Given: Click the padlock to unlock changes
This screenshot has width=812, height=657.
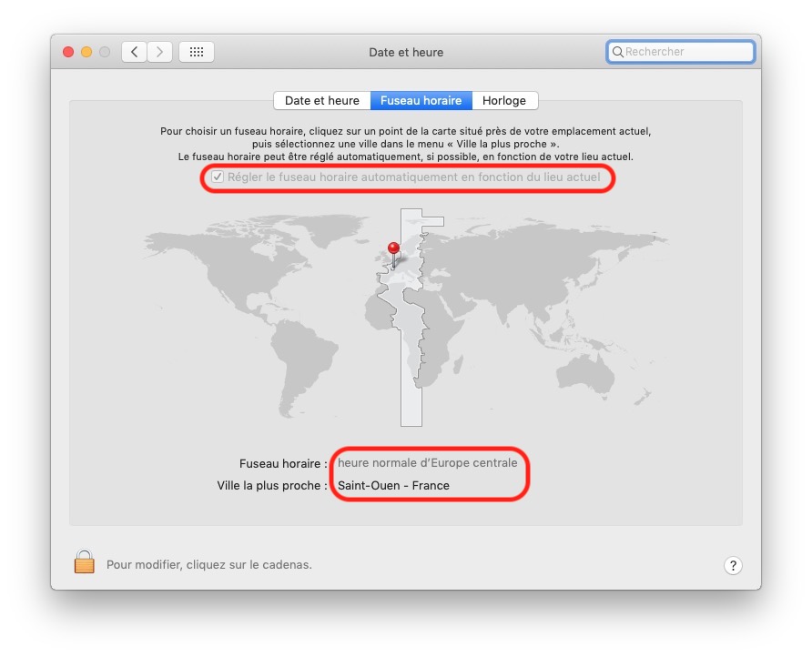Looking at the screenshot, I should 84,561.
